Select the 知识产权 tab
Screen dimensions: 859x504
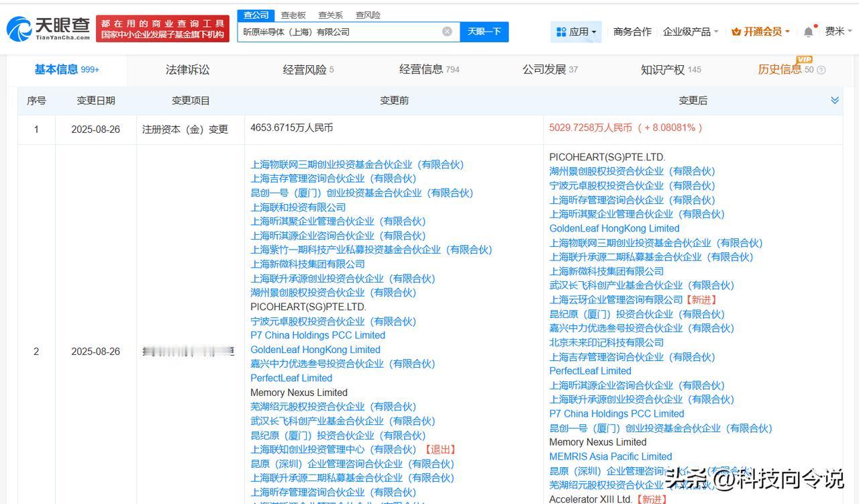(670, 69)
